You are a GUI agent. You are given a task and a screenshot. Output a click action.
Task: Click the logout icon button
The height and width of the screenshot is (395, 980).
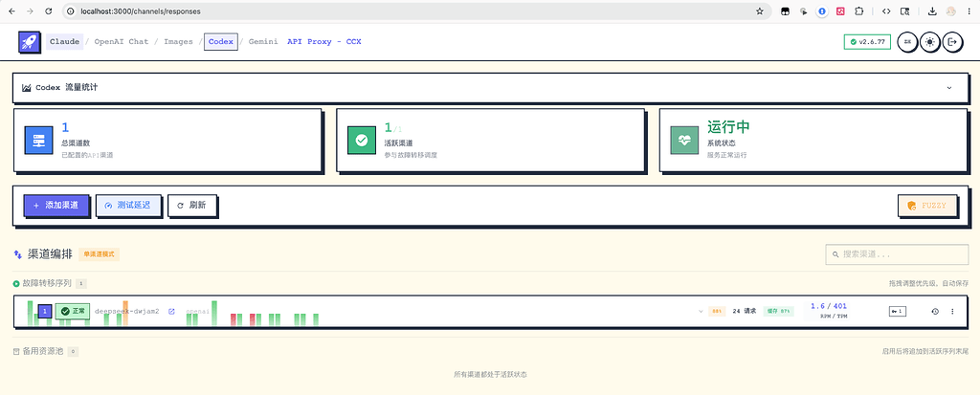[x=952, y=42]
